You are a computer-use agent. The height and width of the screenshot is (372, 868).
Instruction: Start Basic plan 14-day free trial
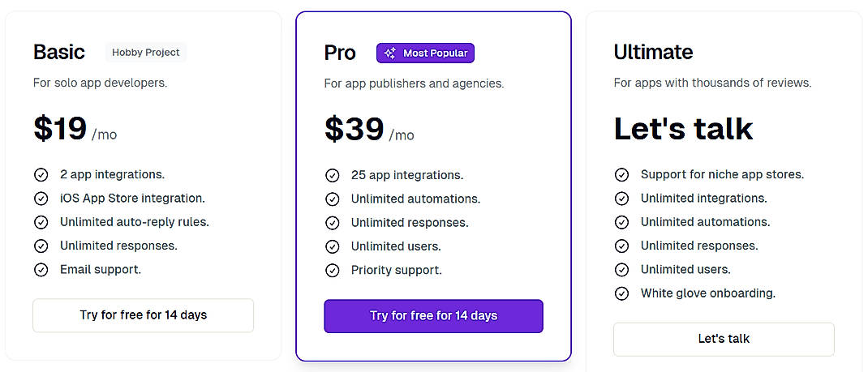143,315
